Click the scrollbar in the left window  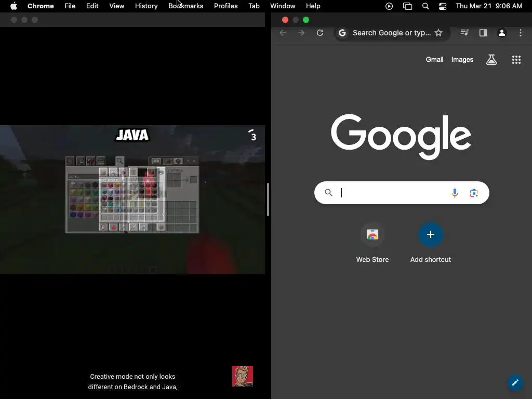point(268,199)
